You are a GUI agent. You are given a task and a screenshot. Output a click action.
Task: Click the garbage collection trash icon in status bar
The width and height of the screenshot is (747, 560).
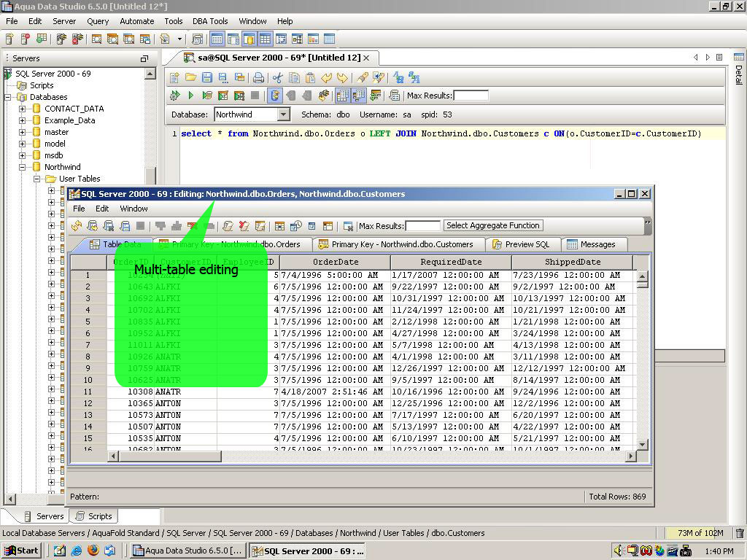click(x=740, y=533)
